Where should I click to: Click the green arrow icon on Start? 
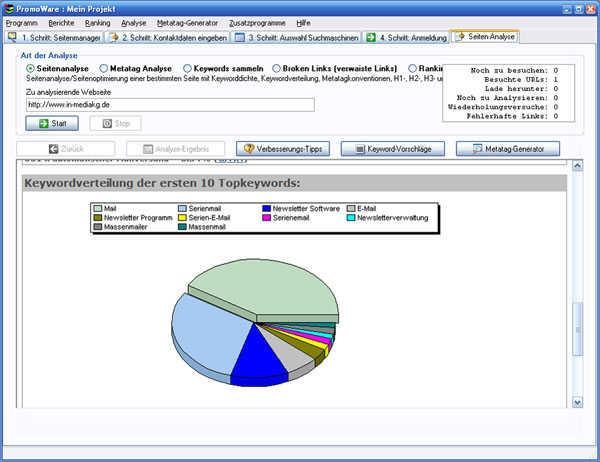click(44, 123)
